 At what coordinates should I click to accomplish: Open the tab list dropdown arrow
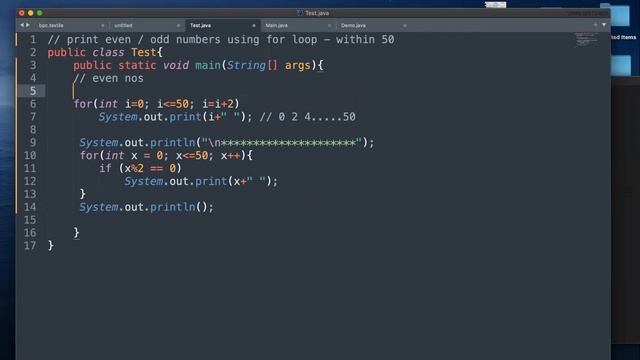click(x=604, y=25)
